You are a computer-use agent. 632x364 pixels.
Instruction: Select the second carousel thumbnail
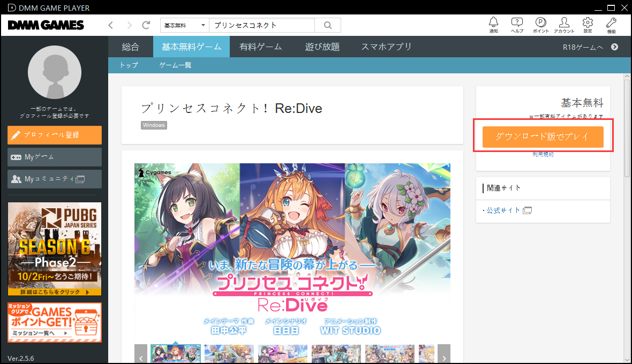tap(229, 354)
